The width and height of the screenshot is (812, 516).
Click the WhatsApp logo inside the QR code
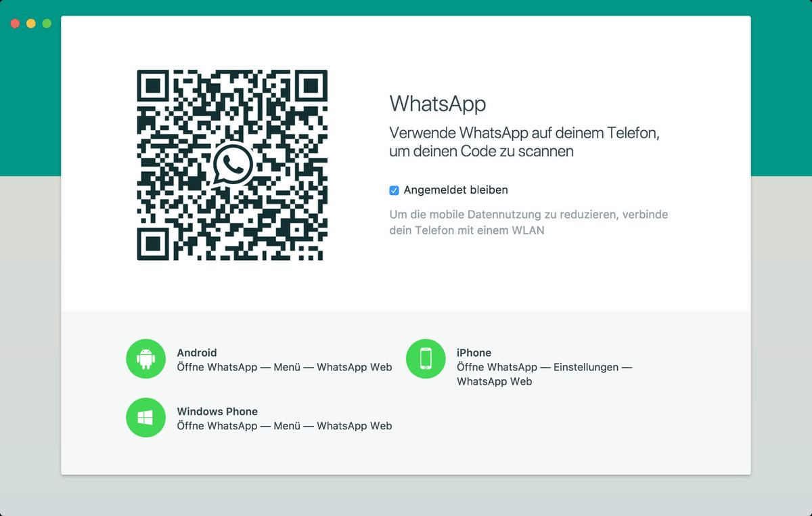coord(233,164)
